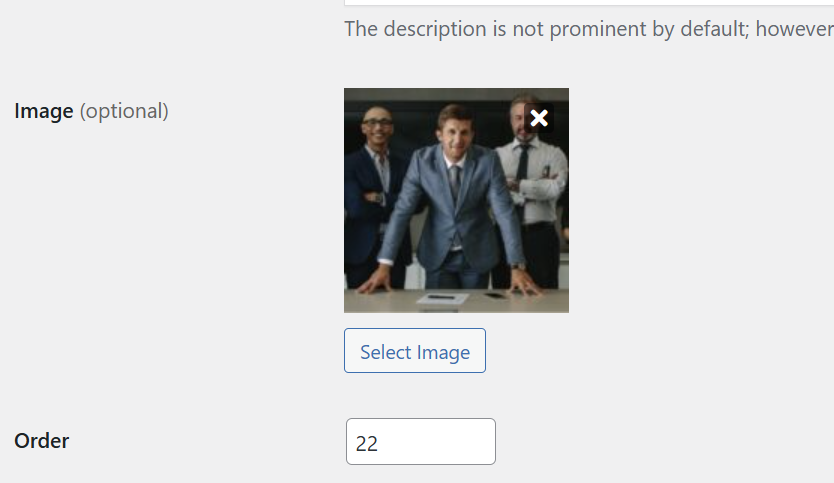Click the Image field label
The width and height of the screenshot is (834, 483).
[44, 111]
